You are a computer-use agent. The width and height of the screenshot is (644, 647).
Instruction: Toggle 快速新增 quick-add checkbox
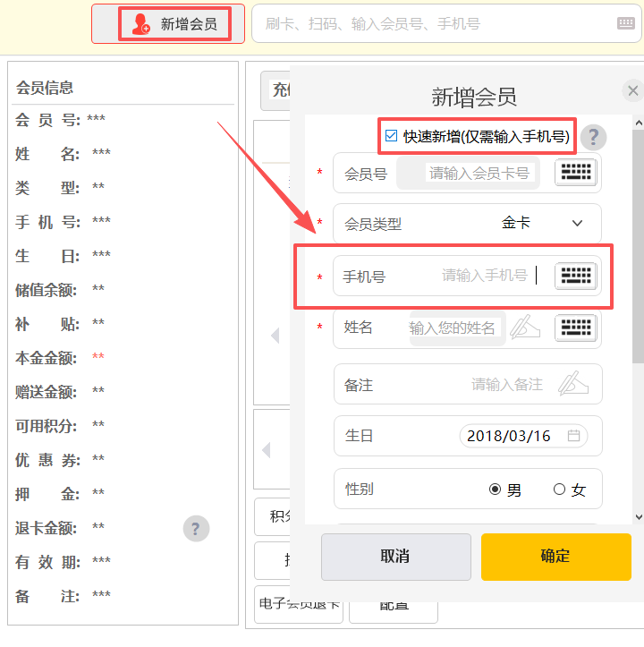pyautogui.click(x=391, y=136)
